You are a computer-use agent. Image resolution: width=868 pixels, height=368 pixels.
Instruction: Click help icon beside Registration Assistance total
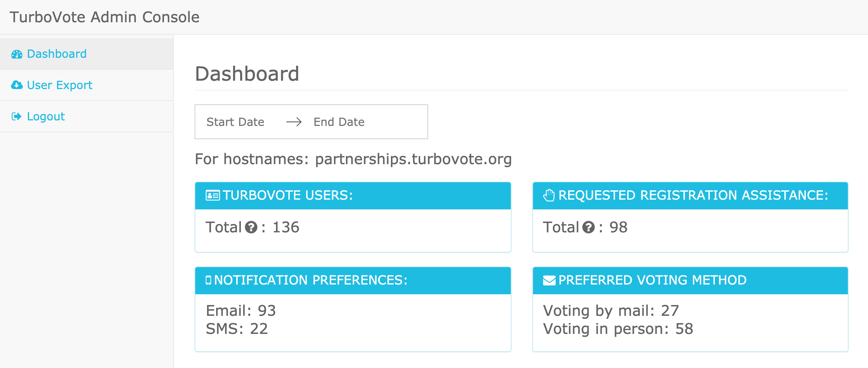tap(588, 227)
